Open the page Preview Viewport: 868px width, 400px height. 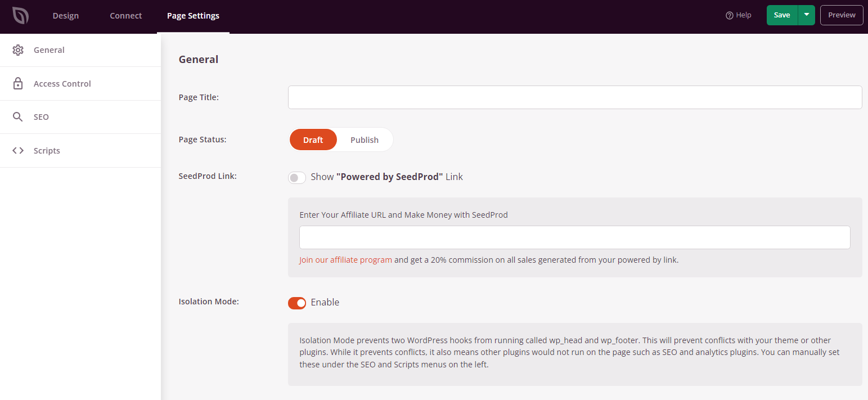click(x=842, y=15)
